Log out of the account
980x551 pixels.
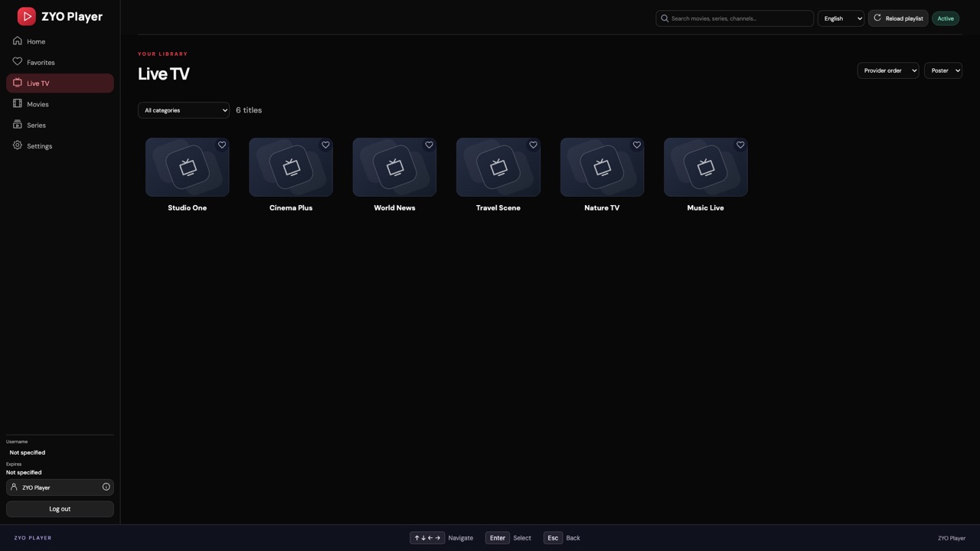click(x=60, y=509)
